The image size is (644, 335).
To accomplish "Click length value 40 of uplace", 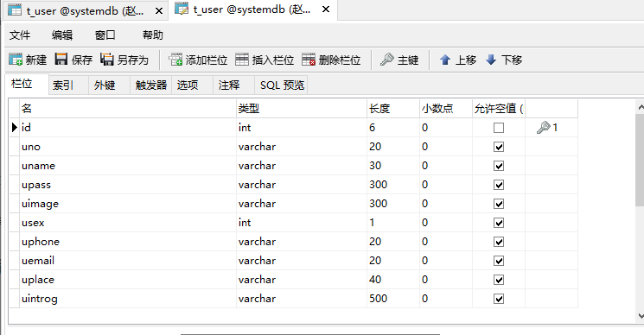I will coord(375,280).
